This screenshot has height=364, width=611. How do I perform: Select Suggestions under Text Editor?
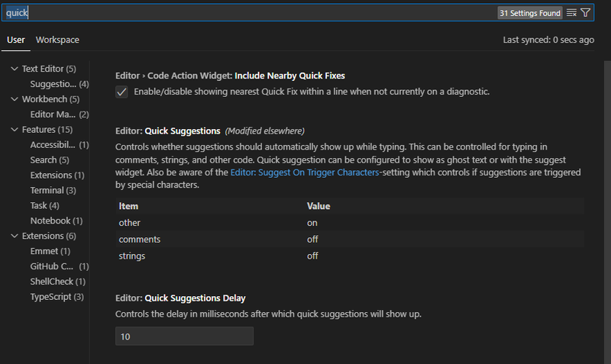pyautogui.click(x=60, y=84)
